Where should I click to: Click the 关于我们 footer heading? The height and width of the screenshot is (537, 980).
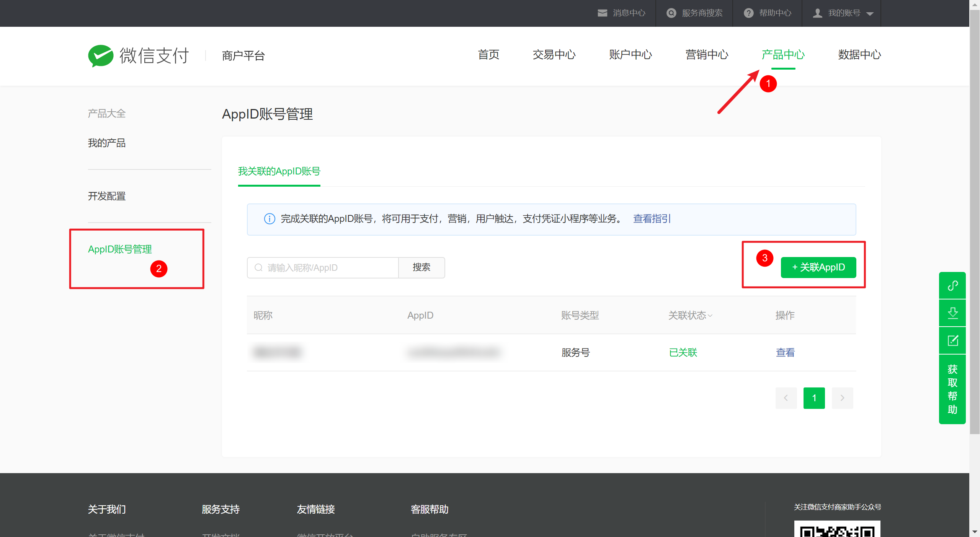click(107, 509)
